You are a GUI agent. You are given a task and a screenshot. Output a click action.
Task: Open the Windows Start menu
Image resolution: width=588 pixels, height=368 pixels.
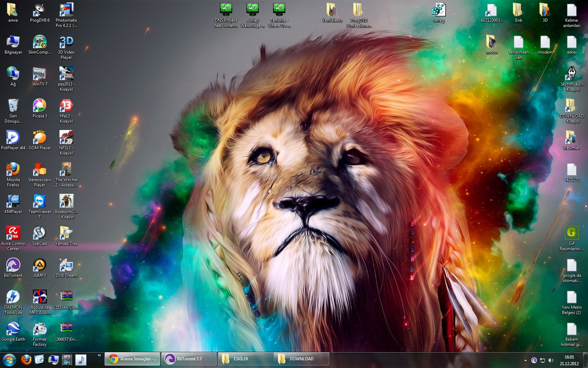pyautogui.click(x=9, y=360)
